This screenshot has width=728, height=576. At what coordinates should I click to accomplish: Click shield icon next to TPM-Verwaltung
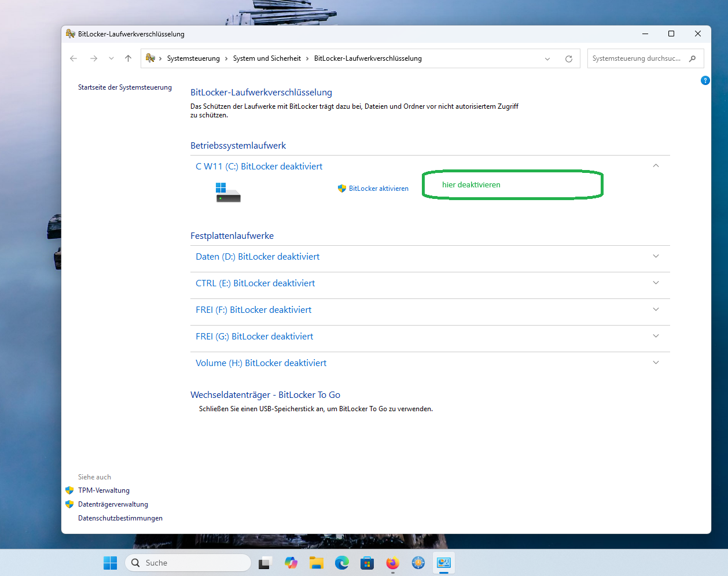69,490
